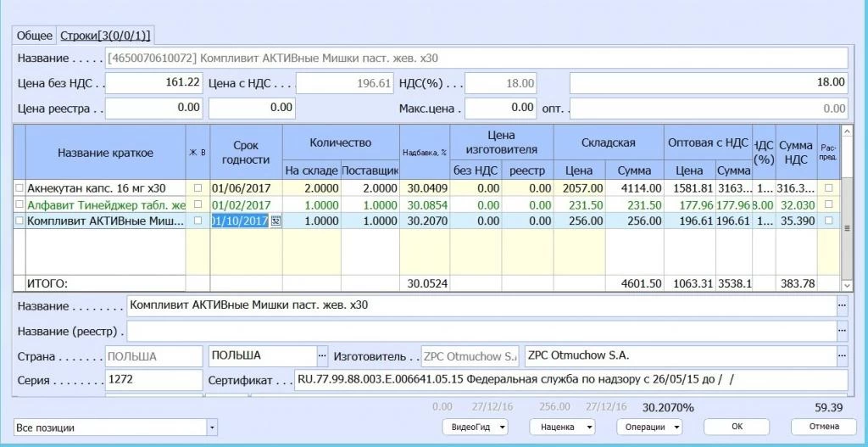868x447 pixels.
Task: Click the ИТОГО: row label
Action: click(x=106, y=283)
